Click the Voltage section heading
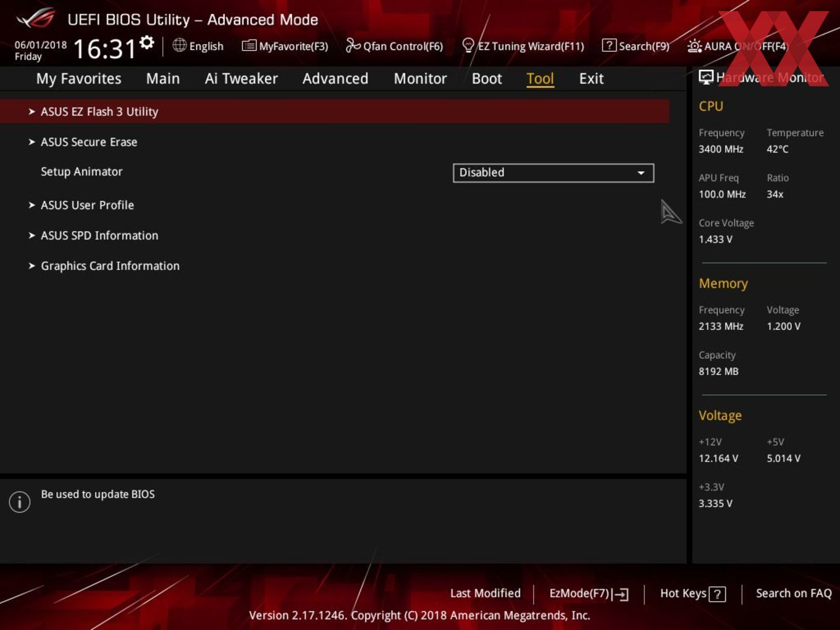 click(x=720, y=416)
